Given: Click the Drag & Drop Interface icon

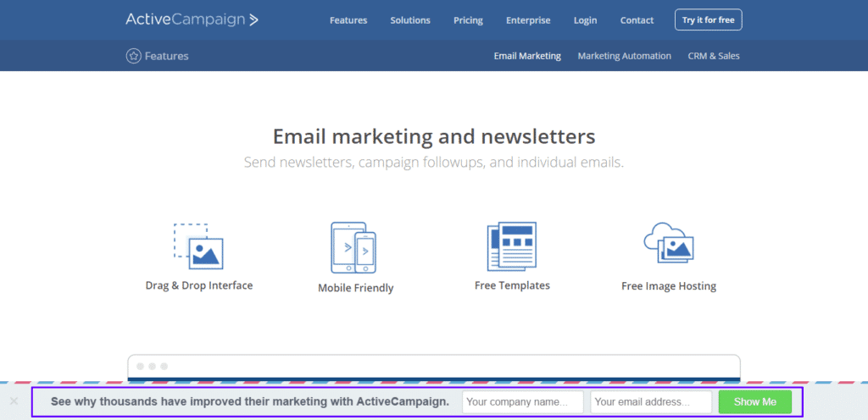Looking at the screenshot, I should [x=198, y=246].
